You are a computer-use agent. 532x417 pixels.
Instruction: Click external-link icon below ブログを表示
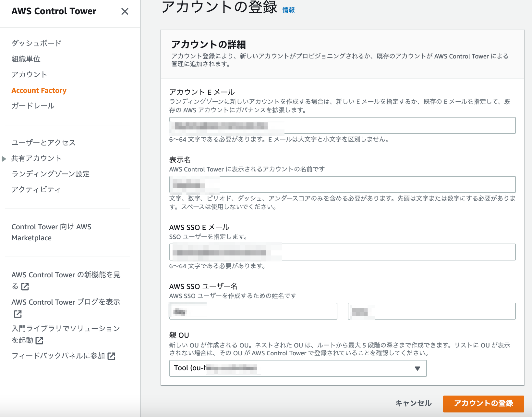pos(18,314)
